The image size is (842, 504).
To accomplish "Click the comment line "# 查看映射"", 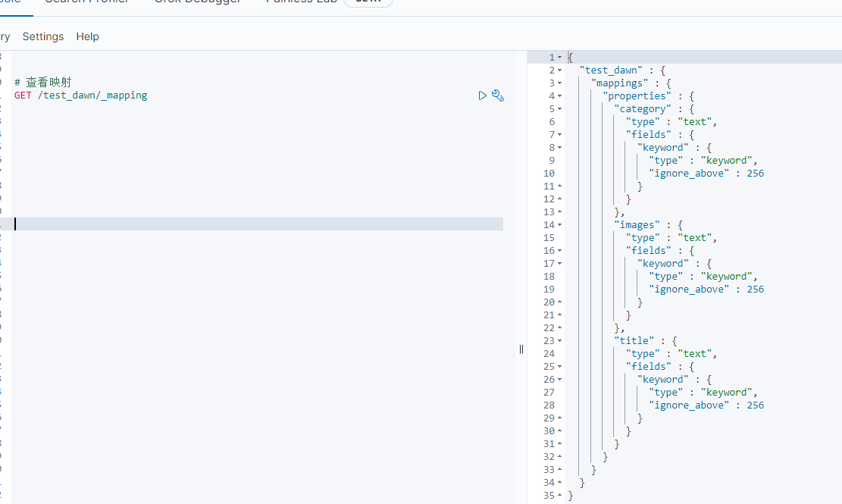I will [x=43, y=82].
